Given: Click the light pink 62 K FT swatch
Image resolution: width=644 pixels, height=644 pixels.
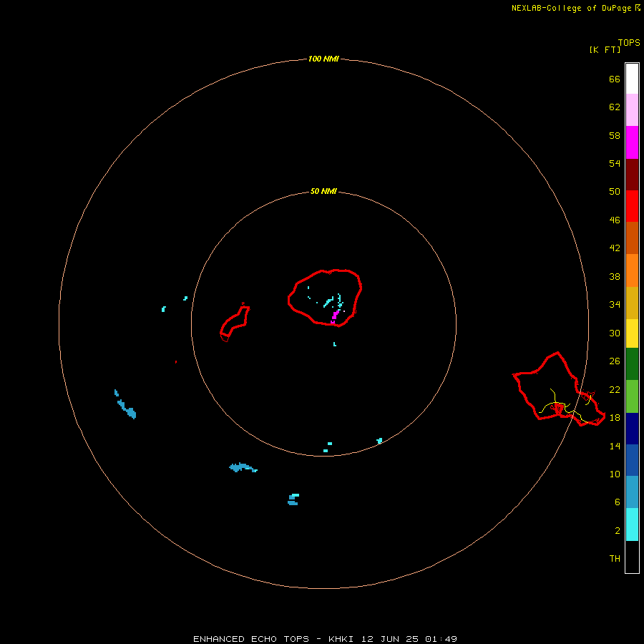Looking at the screenshot, I should click(x=632, y=110).
